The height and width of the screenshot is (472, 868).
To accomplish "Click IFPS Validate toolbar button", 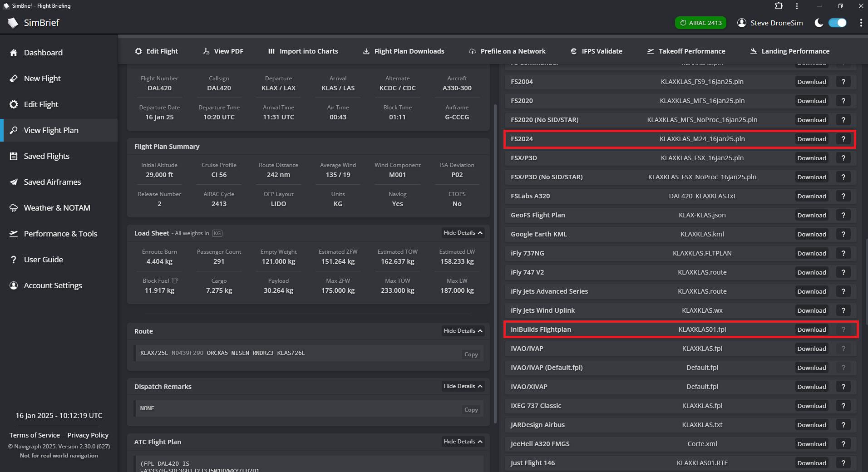I will [x=596, y=51].
